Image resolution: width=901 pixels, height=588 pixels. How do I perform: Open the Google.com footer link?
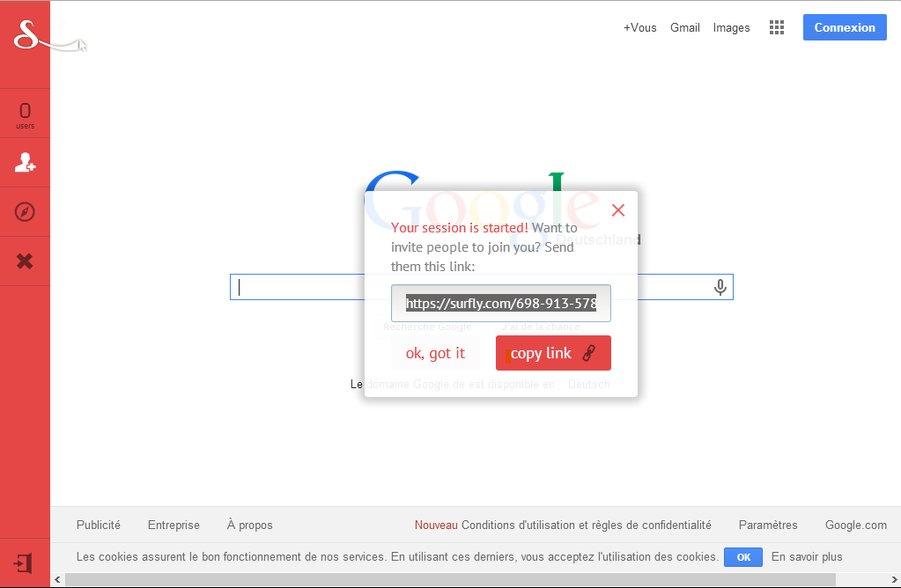[x=855, y=525]
